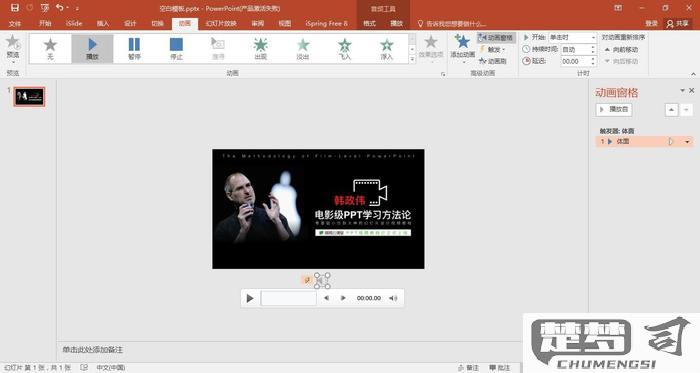The image size is (700, 373).
Task: Open the iSpring Free 8 tab
Action: click(326, 23)
